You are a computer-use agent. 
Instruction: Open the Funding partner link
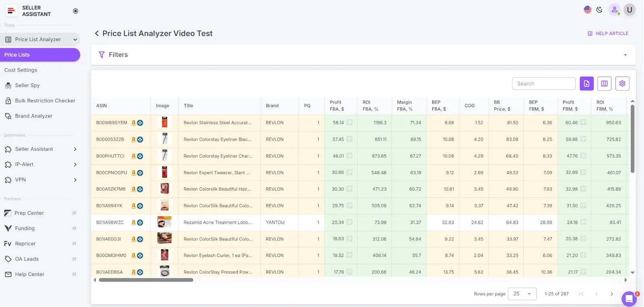pyautogui.click(x=25, y=228)
